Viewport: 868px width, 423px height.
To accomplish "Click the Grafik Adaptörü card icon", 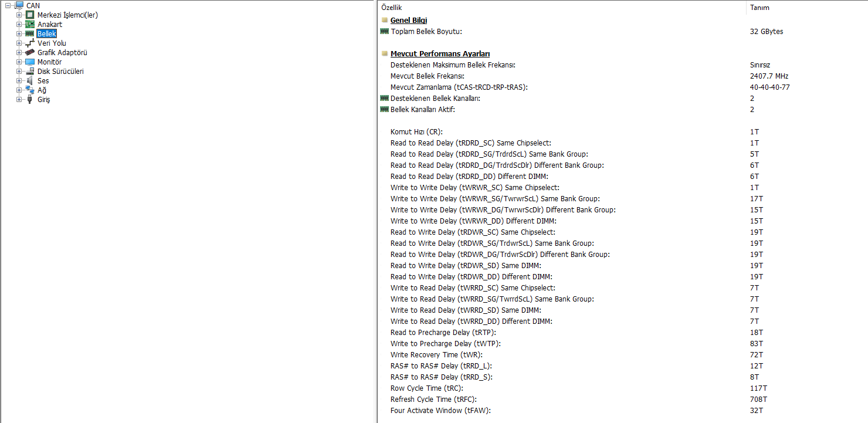I will [x=30, y=52].
